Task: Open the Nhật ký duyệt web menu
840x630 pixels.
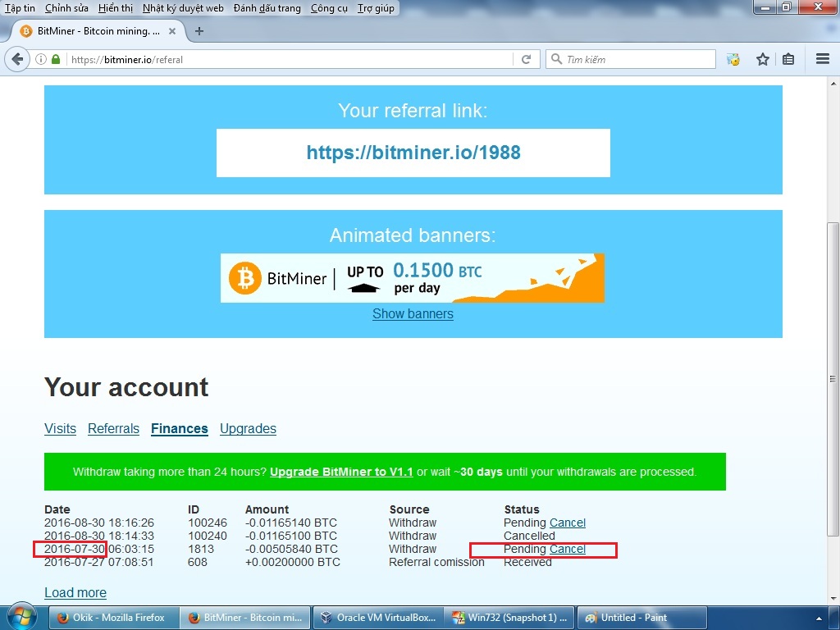Action: [183, 8]
